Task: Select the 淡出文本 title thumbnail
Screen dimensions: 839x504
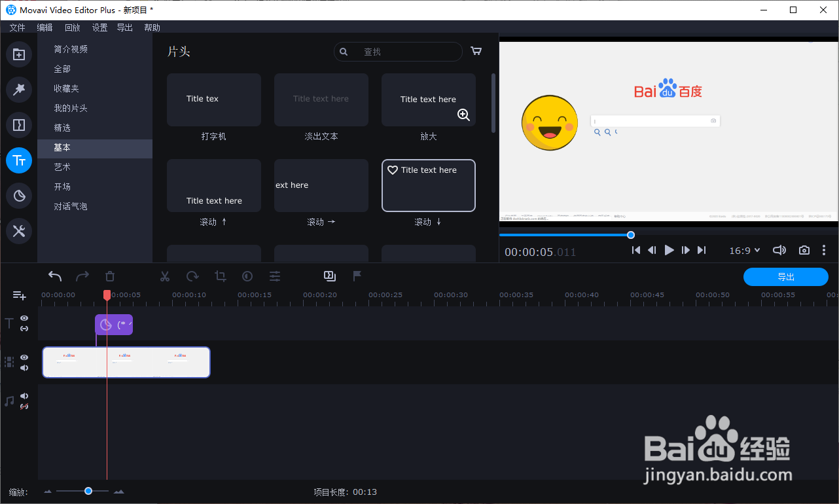Action: coord(321,99)
